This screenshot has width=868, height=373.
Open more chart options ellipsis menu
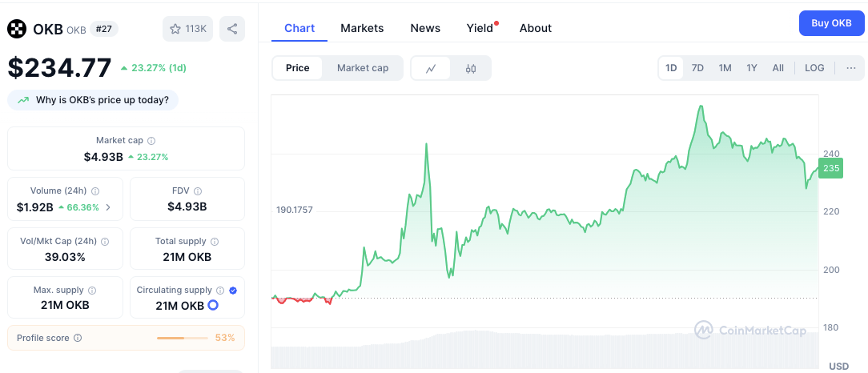pyautogui.click(x=850, y=68)
